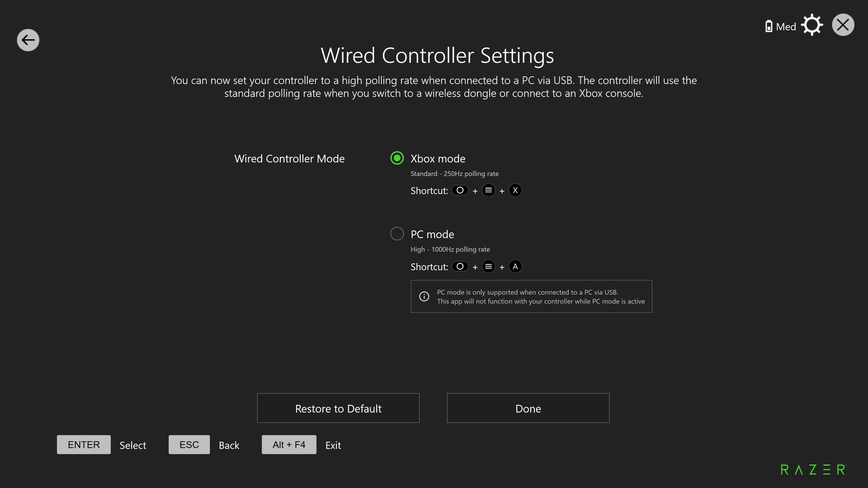The width and height of the screenshot is (868, 488).
Task: Select the PC mode radio button
Action: click(397, 234)
